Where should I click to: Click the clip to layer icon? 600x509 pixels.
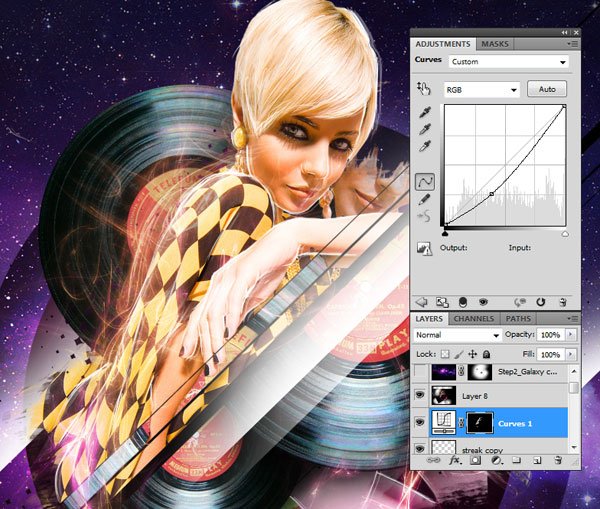(x=463, y=302)
